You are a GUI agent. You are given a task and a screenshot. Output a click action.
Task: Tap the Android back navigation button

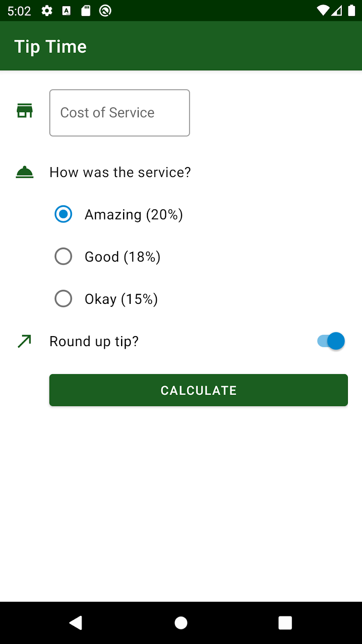[x=76, y=623]
